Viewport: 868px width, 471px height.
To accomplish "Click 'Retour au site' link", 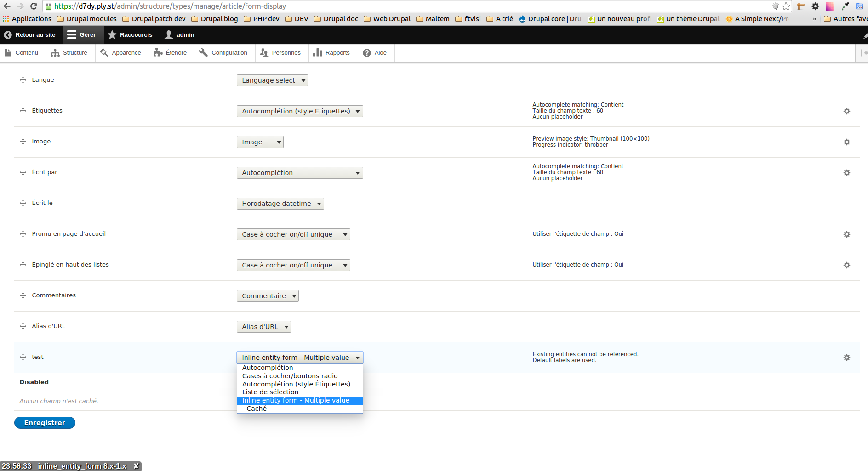I will [x=31, y=34].
